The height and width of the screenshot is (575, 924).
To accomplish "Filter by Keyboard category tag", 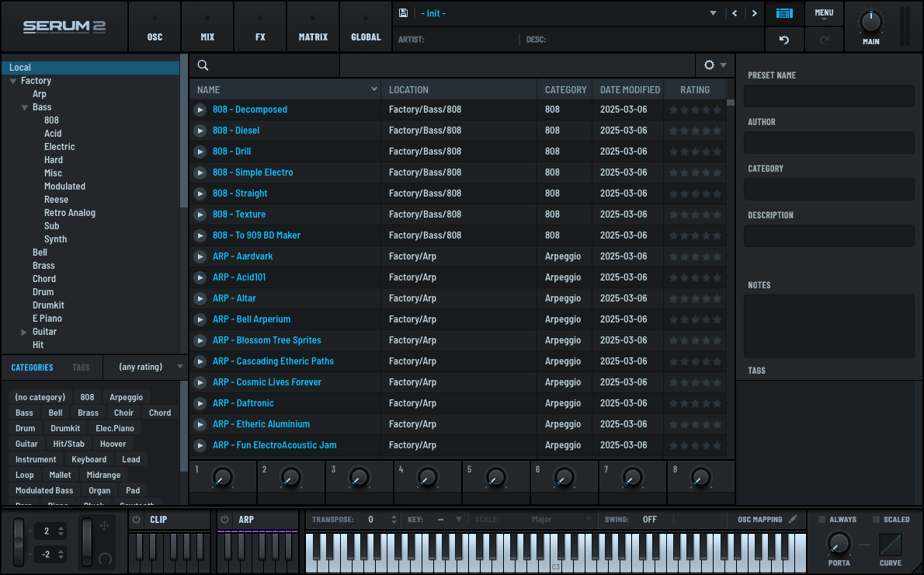I will [x=89, y=459].
